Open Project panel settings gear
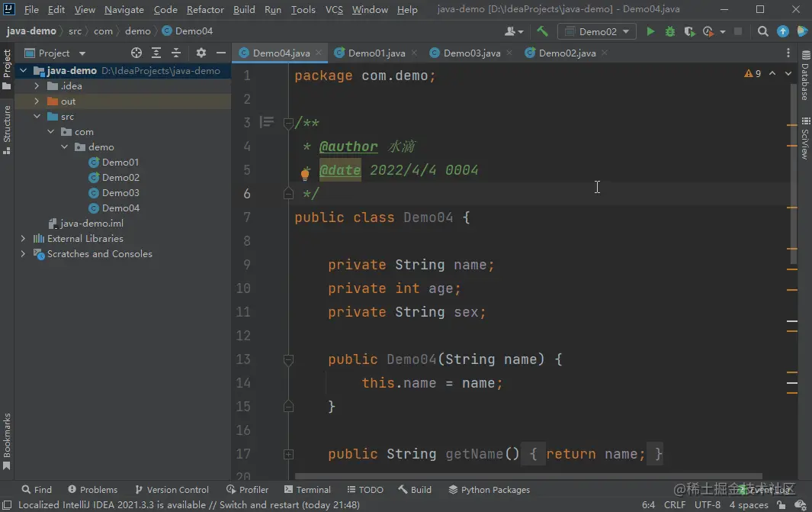Screen dimensions: 812x512 201,53
